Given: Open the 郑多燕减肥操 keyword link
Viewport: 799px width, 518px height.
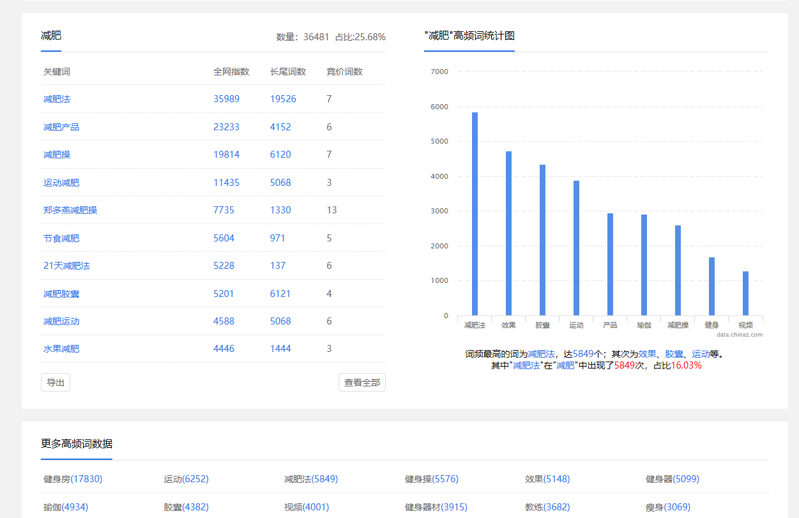Looking at the screenshot, I should point(70,210).
